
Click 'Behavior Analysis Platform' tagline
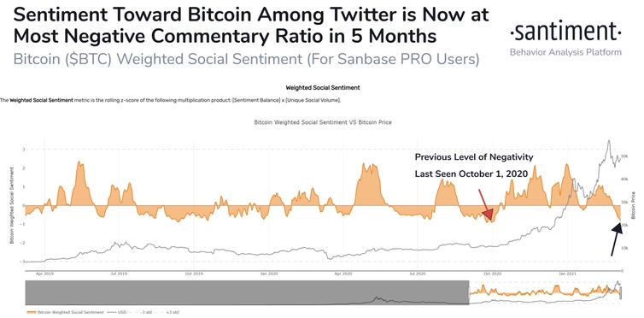pyautogui.click(x=565, y=53)
